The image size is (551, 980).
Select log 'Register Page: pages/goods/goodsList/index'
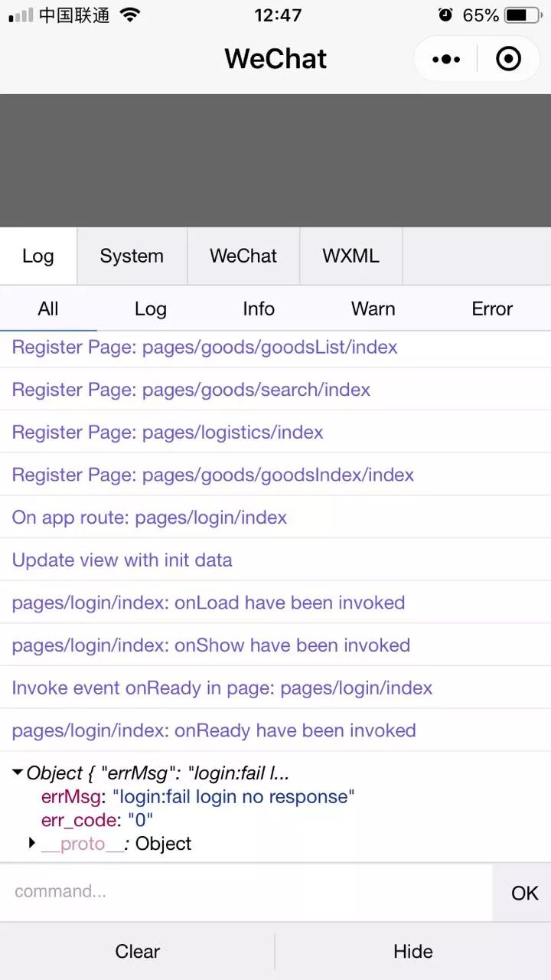[275, 348]
